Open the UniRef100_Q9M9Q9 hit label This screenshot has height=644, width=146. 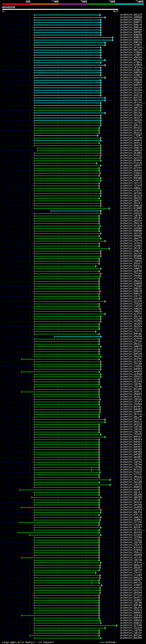(x=131, y=18)
